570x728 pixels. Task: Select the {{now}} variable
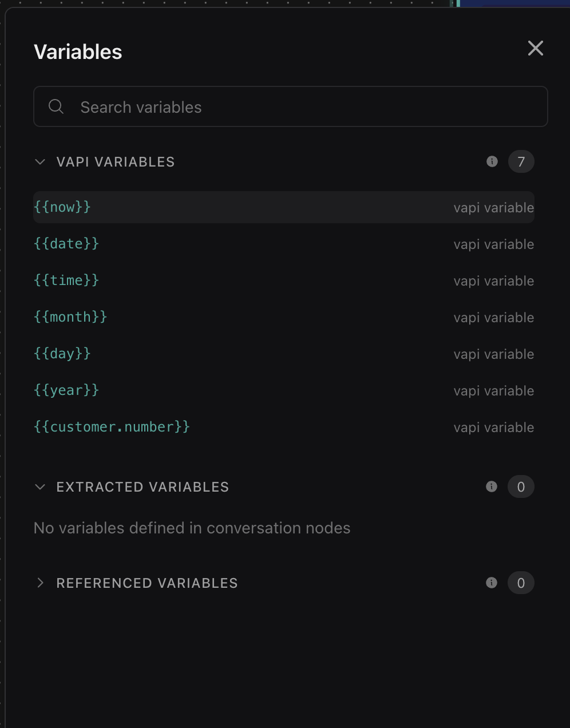pos(62,207)
